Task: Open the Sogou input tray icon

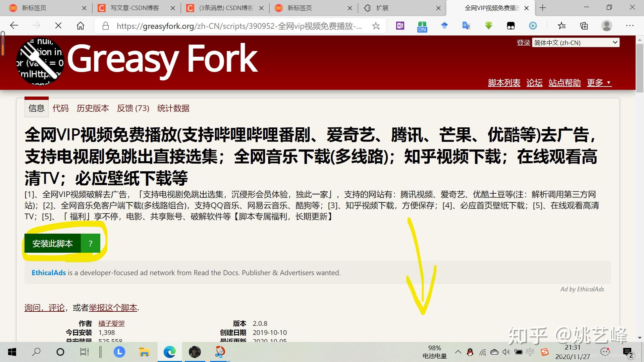Action: (544, 352)
